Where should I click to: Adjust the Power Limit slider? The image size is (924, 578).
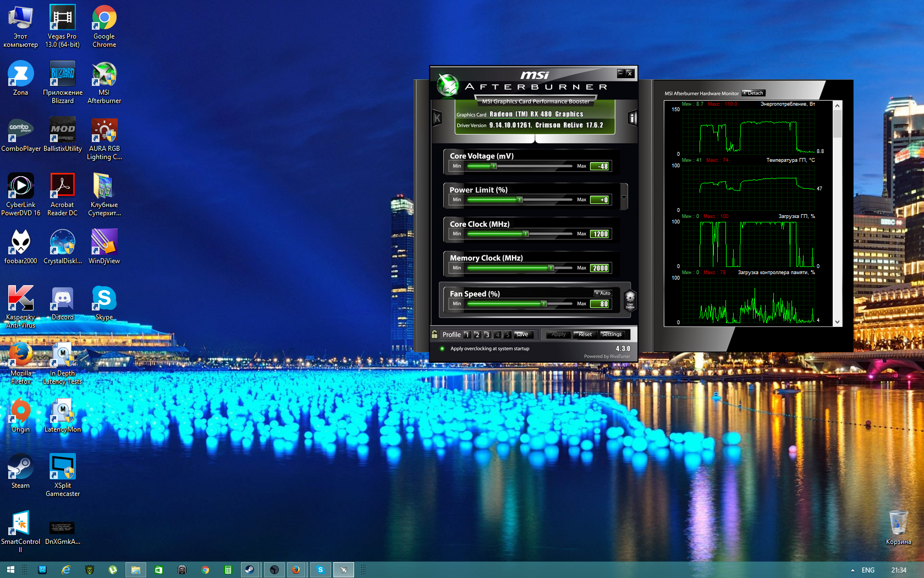click(x=520, y=200)
